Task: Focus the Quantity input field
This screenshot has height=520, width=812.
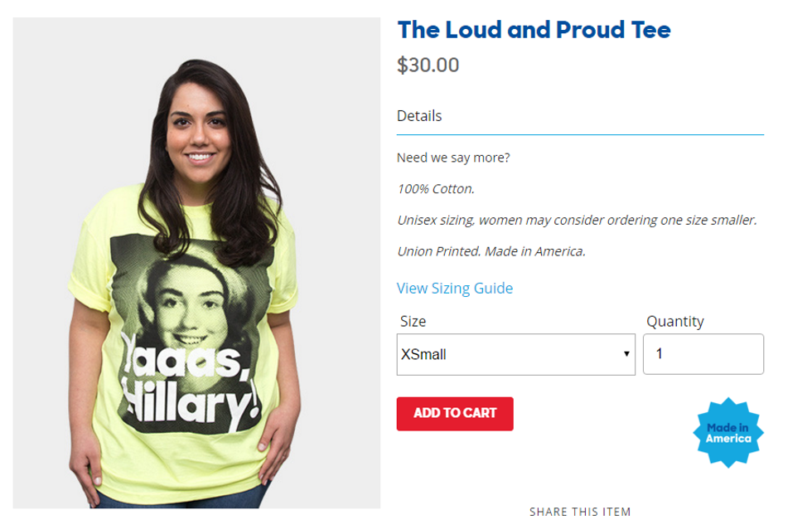Action: 703,354
